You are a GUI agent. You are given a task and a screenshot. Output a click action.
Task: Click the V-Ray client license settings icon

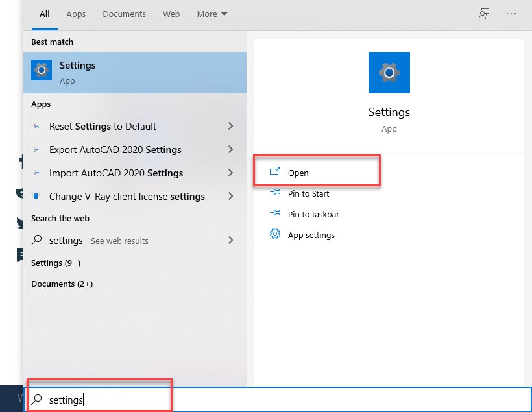click(36, 196)
